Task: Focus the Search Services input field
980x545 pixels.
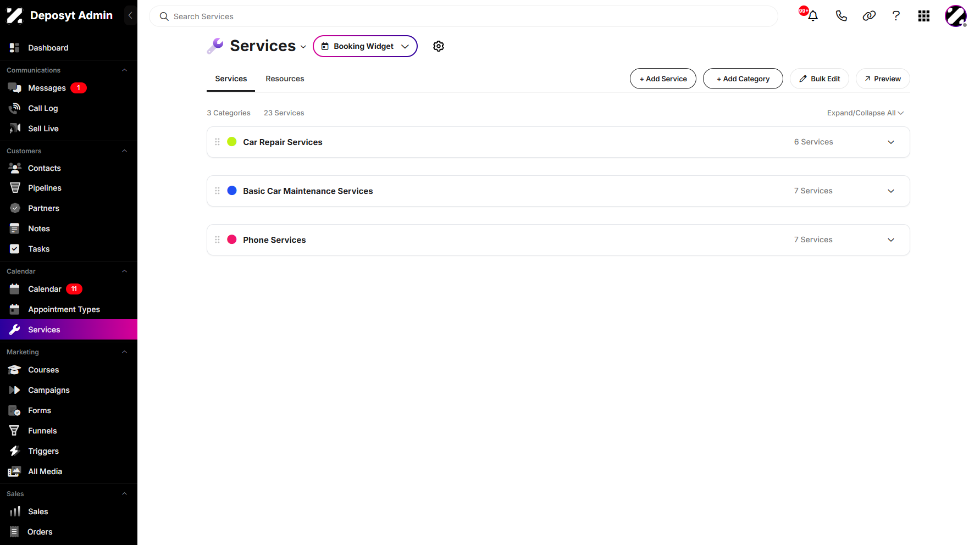Action: coord(463,16)
